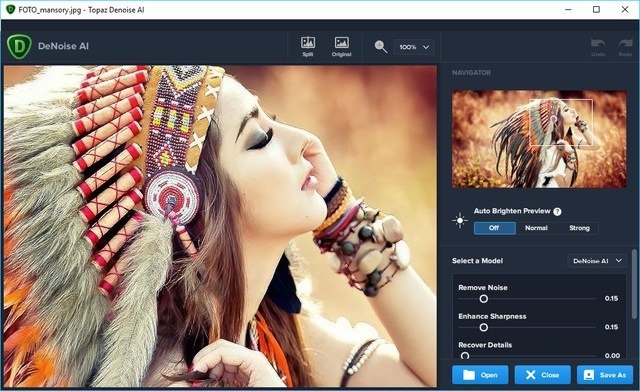
Task: Click the Navigator thumbnail preview
Action: tap(539, 139)
